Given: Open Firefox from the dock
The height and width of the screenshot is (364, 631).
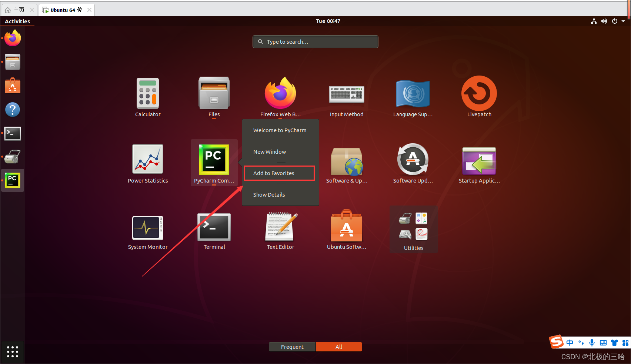Looking at the screenshot, I should click(13, 38).
